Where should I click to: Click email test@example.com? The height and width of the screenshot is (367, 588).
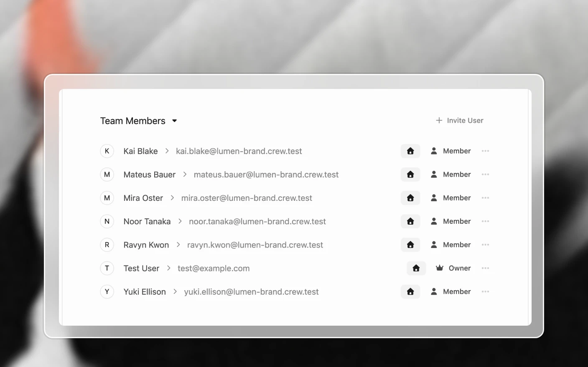pos(214,268)
